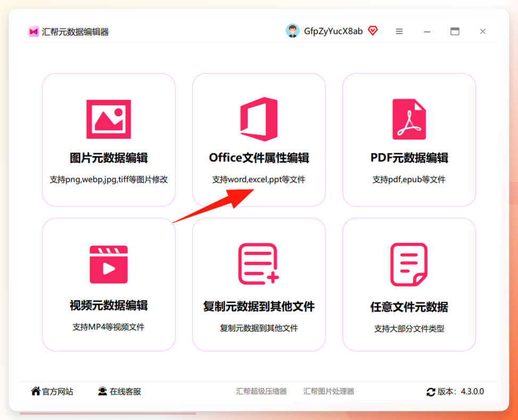Select the 图片元数据编辑 title

(108, 158)
